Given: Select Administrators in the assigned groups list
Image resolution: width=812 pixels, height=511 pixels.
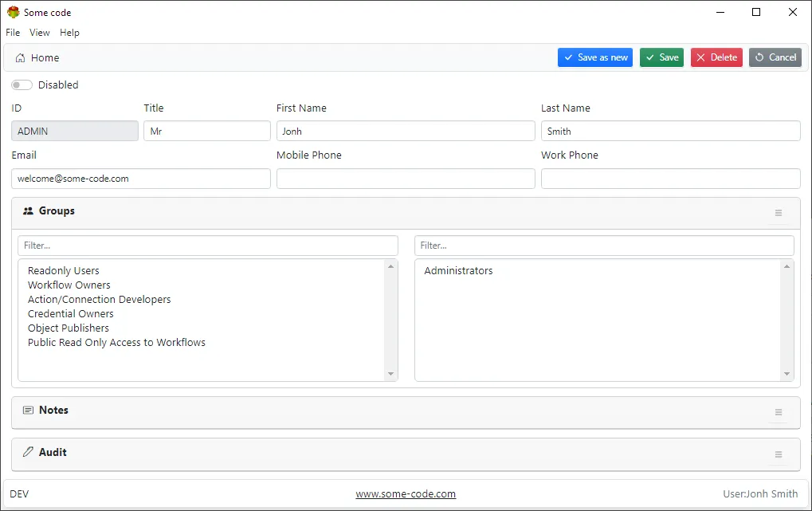Looking at the screenshot, I should click(x=459, y=270).
